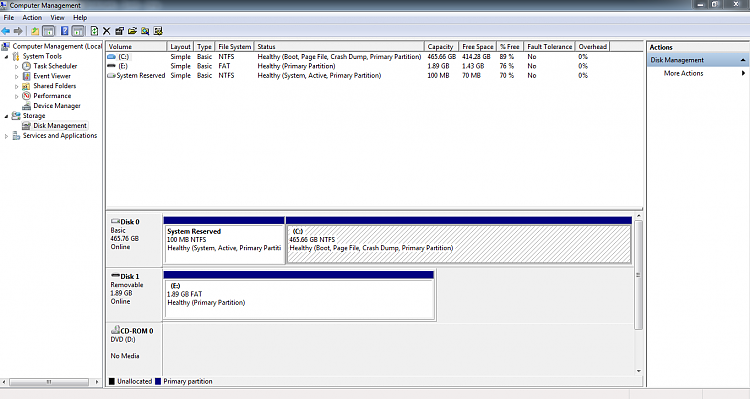Image resolution: width=750 pixels, height=399 pixels.
Task: Click 414.28 GB free space cell
Action: tap(476, 56)
